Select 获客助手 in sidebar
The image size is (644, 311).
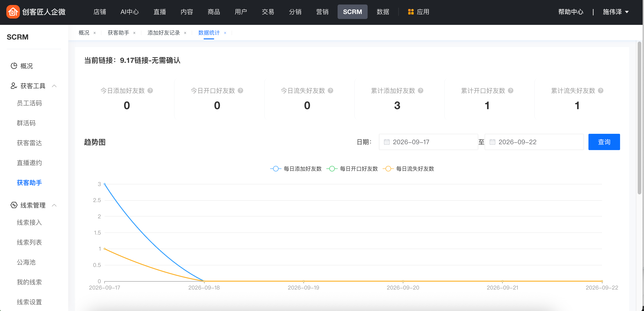click(29, 183)
